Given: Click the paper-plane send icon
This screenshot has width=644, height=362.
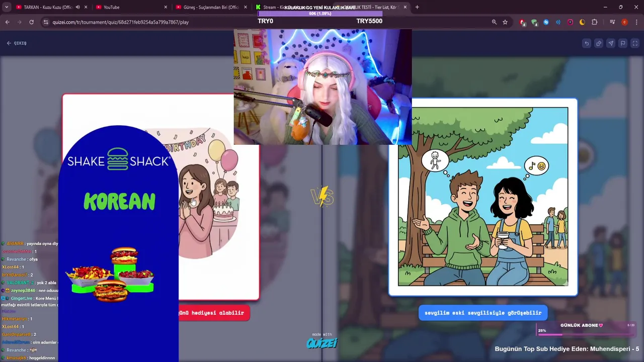Looking at the screenshot, I should pos(611,43).
